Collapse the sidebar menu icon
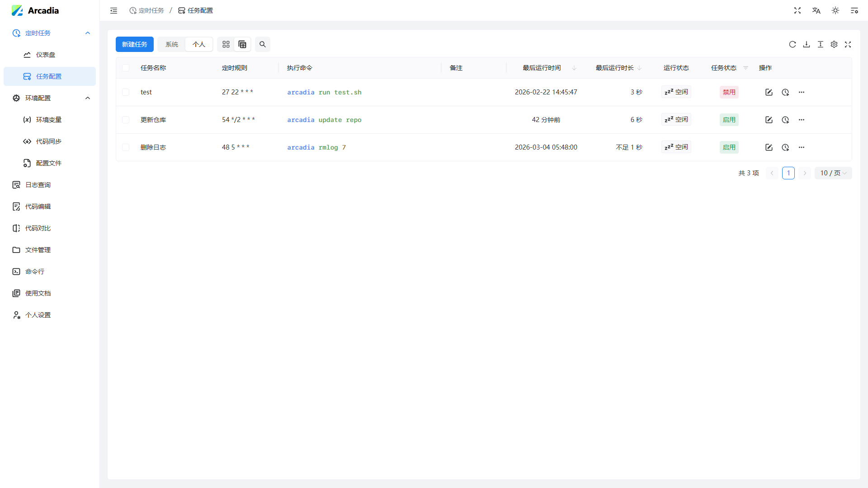Screen dimensions: 868x488 coord(113,10)
